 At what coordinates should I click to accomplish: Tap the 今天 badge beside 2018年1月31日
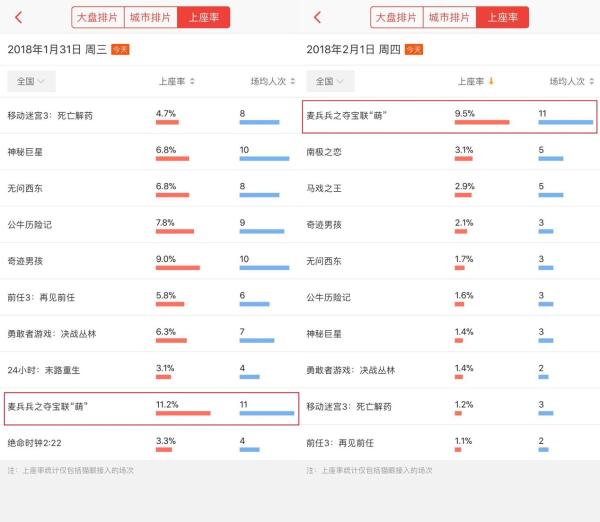120,49
